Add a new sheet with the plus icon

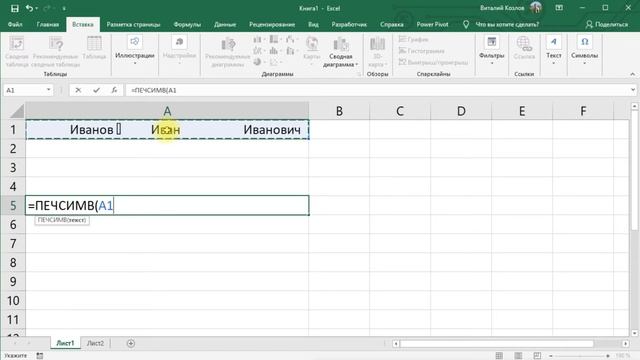pyautogui.click(x=131, y=343)
